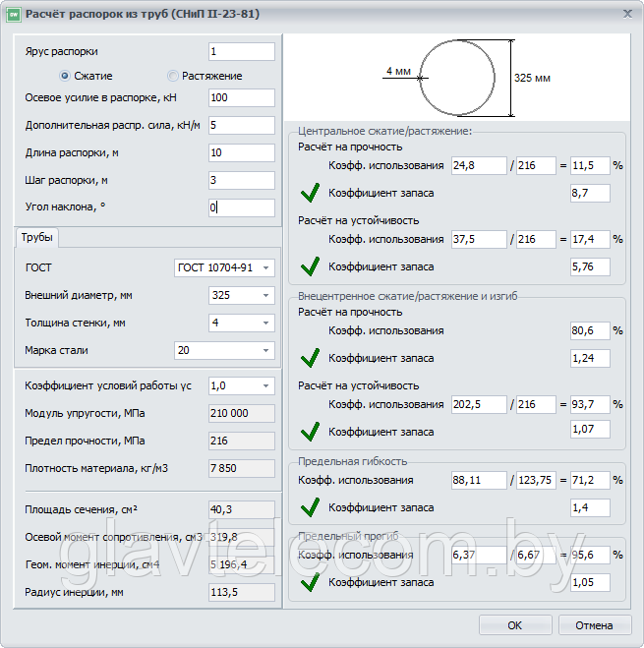The height and width of the screenshot is (648, 644).
Task: Click the green app icon in title bar
Action: pyautogui.click(x=14, y=15)
